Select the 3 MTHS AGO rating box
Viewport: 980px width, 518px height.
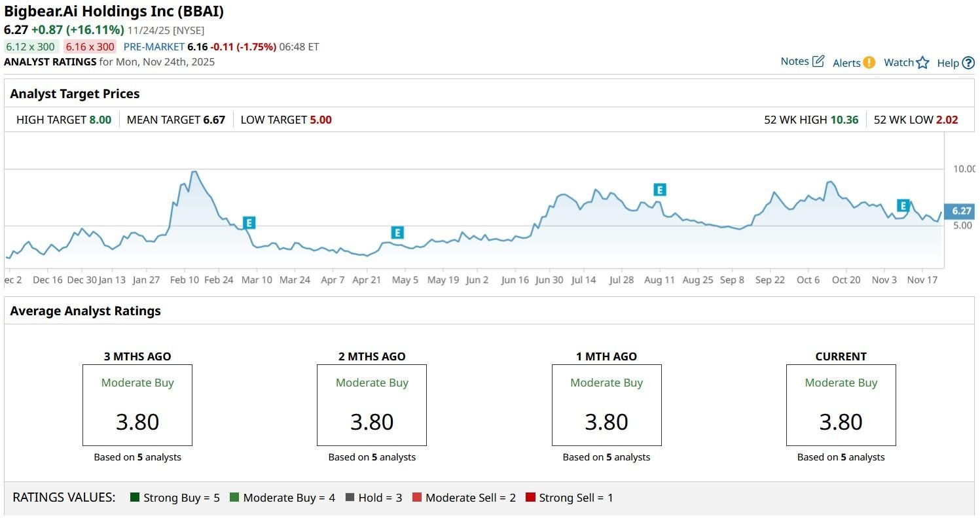click(x=137, y=405)
